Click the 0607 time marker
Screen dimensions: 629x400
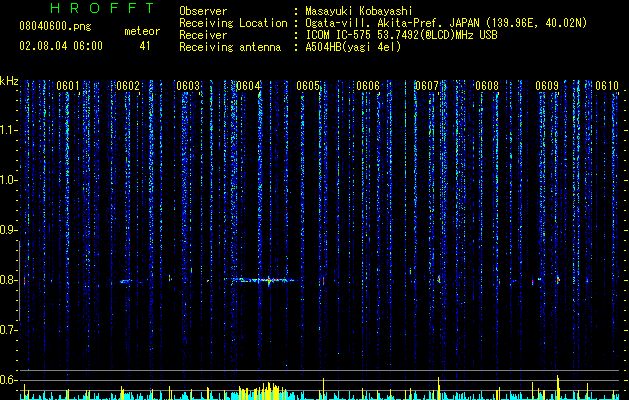426,86
